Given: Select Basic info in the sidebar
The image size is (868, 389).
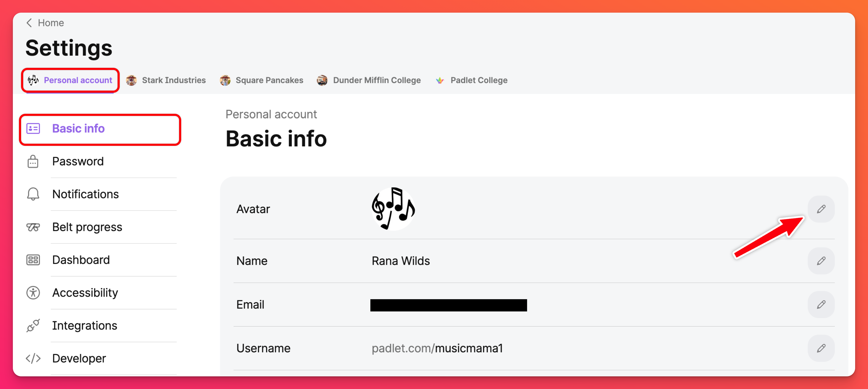Looking at the screenshot, I should point(78,128).
